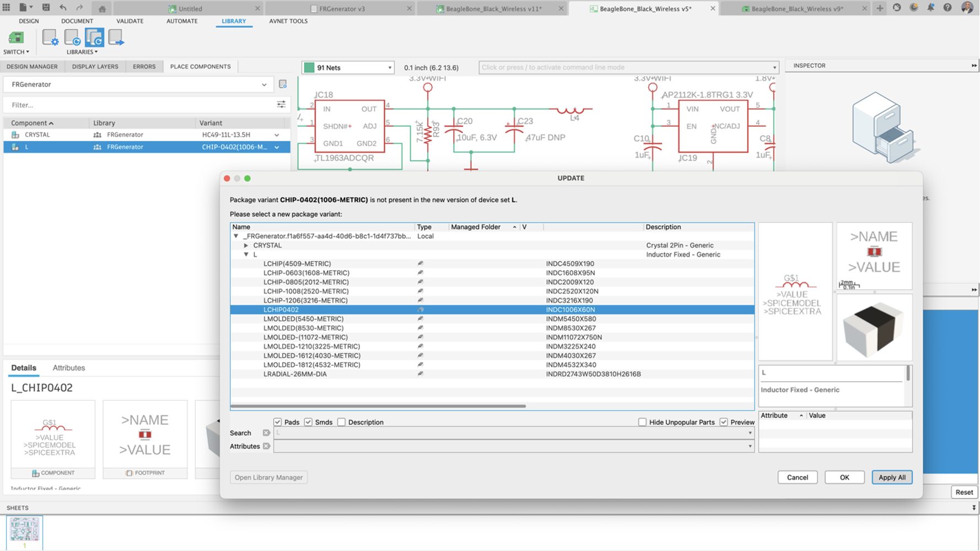Uncheck the Pads checkbox
This screenshot has height=551, width=980.
tap(278, 422)
